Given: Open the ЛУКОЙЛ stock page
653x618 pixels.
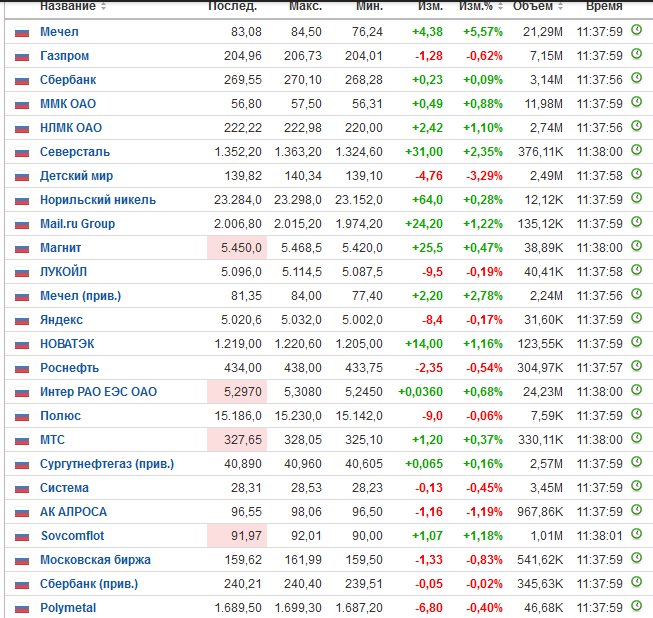Looking at the screenshot, I should pyautogui.click(x=63, y=272).
